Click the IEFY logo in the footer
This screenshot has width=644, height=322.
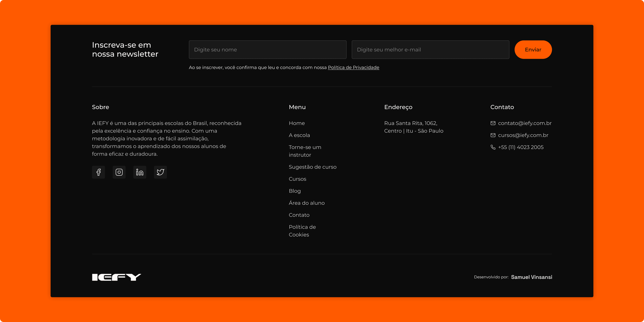[x=116, y=277]
